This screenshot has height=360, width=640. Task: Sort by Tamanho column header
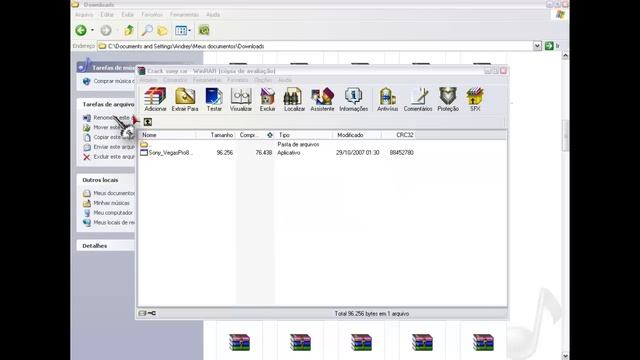215,135
